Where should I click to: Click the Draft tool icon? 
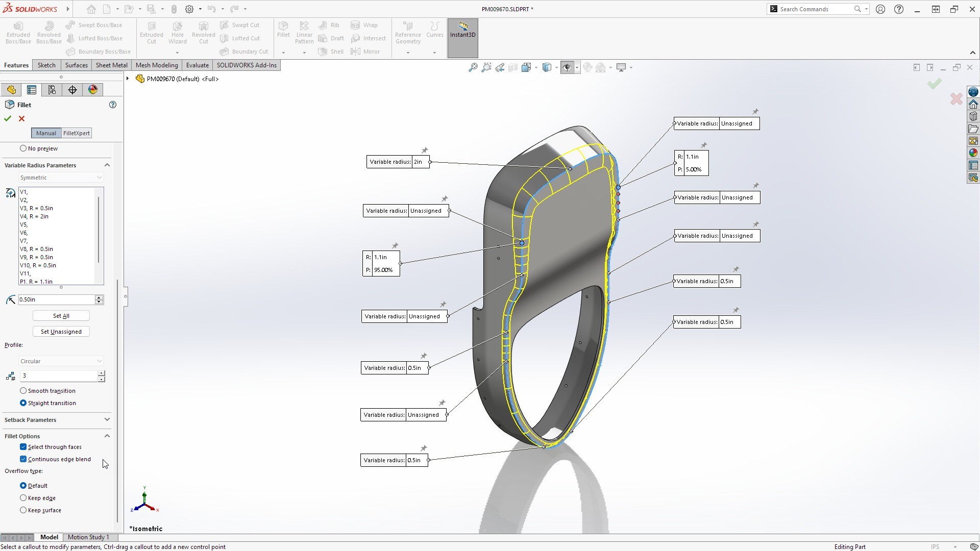[x=323, y=38]
